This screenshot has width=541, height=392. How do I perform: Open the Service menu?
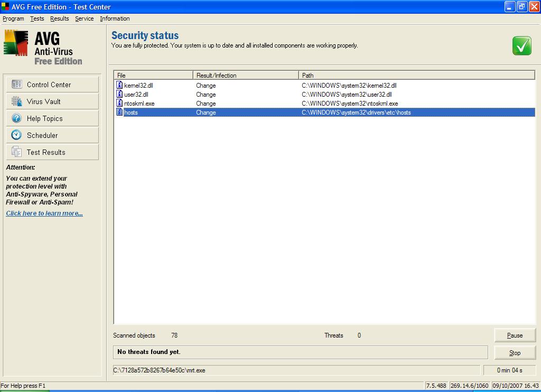click(x=84, y=18)
